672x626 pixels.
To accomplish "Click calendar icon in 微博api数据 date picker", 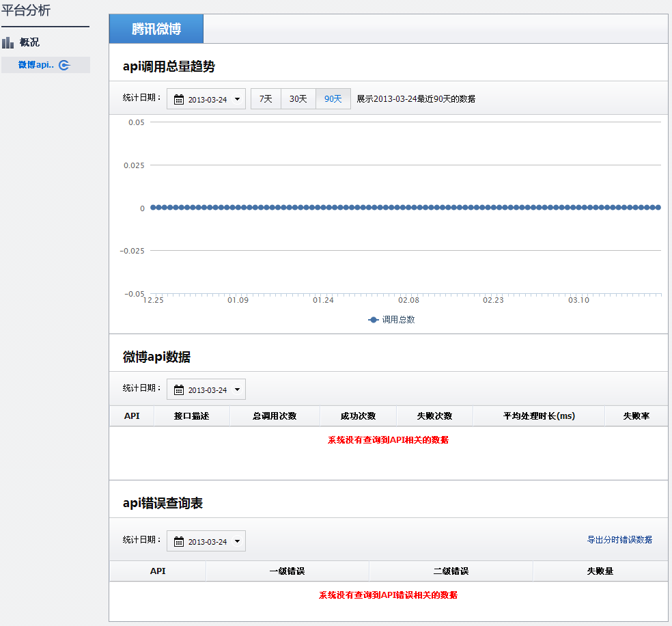I will click(179, 390).
